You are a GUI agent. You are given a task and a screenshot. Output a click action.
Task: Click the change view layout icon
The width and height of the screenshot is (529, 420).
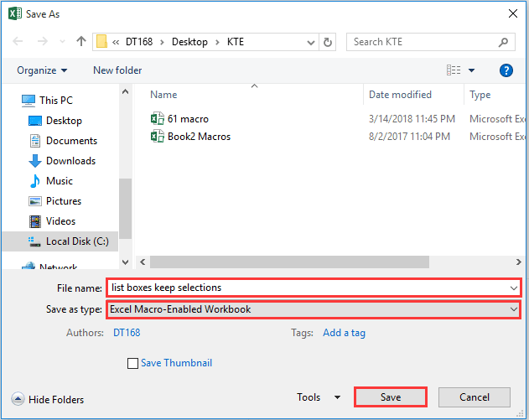[454, 70]
